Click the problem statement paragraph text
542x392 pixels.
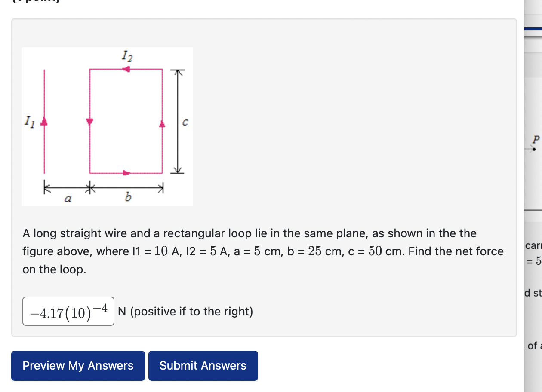tap(263, 251)
